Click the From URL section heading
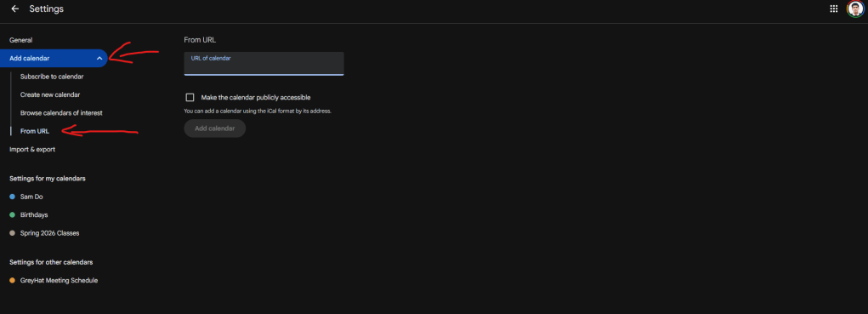 pyautogui.click(x=200, y=40)
